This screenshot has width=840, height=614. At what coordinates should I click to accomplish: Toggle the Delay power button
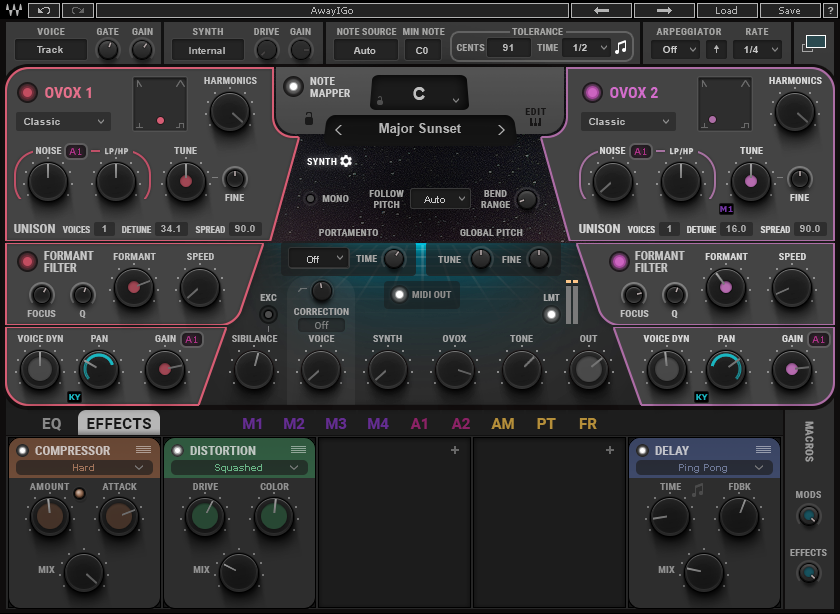tap(642, 451)
